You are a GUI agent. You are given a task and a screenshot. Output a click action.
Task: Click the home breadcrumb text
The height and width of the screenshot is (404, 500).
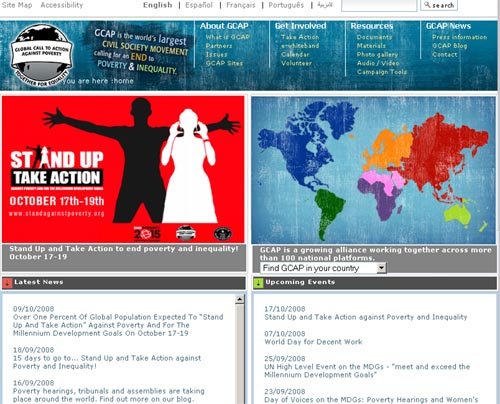point(124,81)
